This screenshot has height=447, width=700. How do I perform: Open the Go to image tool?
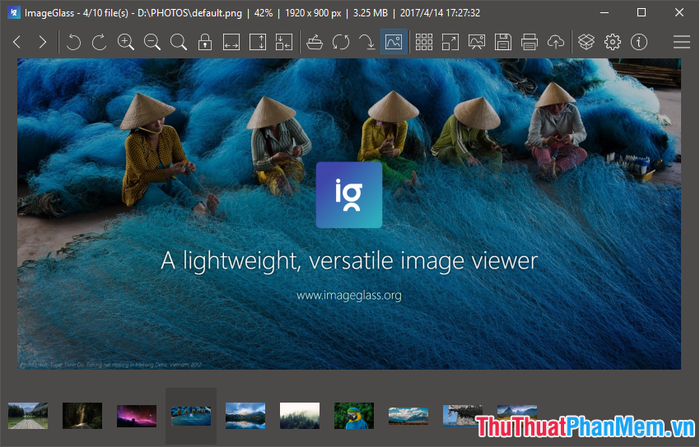(367, 42)
